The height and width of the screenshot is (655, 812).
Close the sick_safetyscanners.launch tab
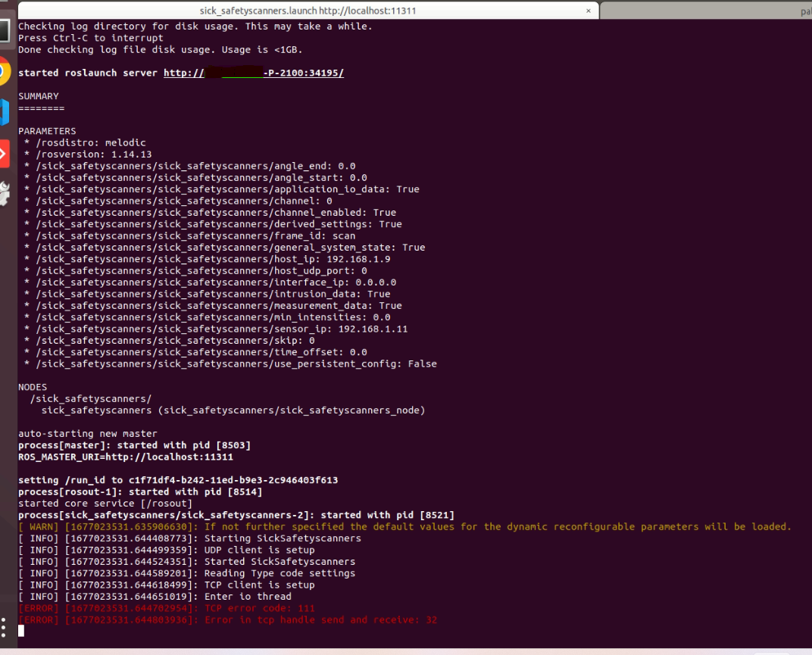[x=589, y=10]
